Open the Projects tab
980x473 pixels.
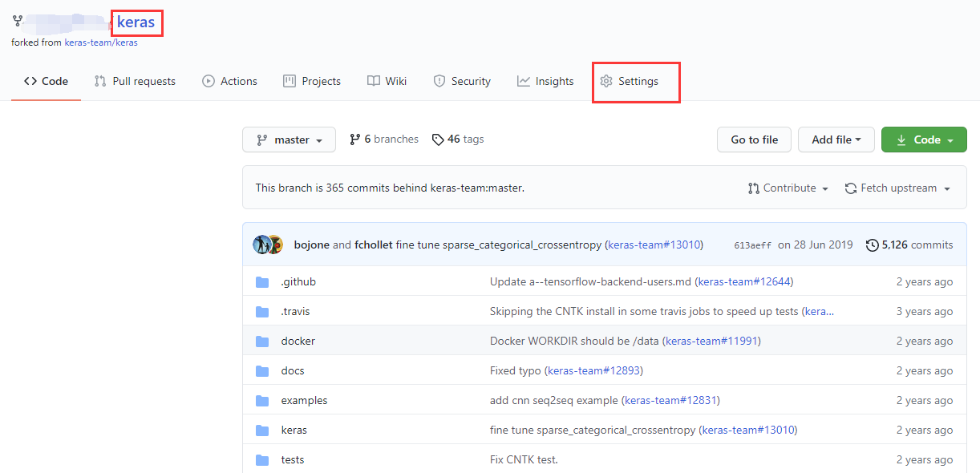tap(312, 81)
